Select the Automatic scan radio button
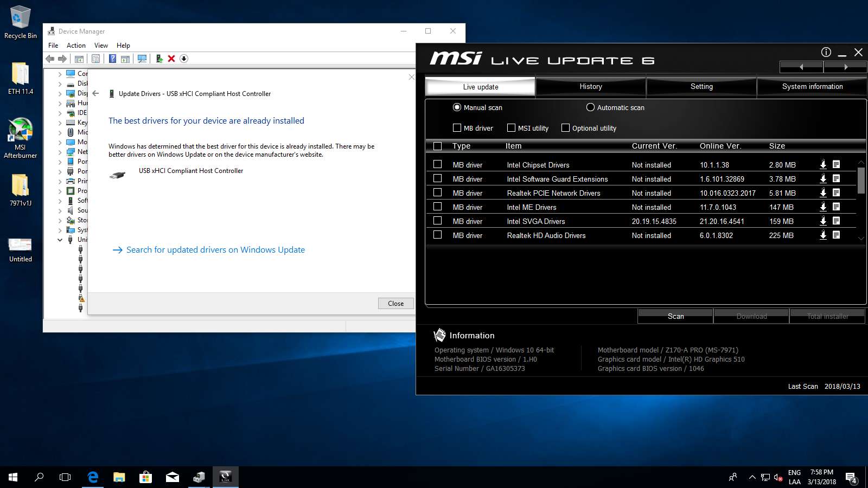Viewport: 868px width, 488px height. 590,107
